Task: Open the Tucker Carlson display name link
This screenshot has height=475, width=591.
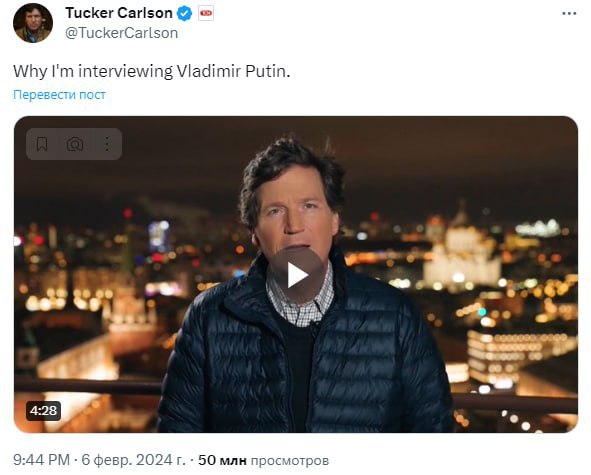Action: click(119, 13)
